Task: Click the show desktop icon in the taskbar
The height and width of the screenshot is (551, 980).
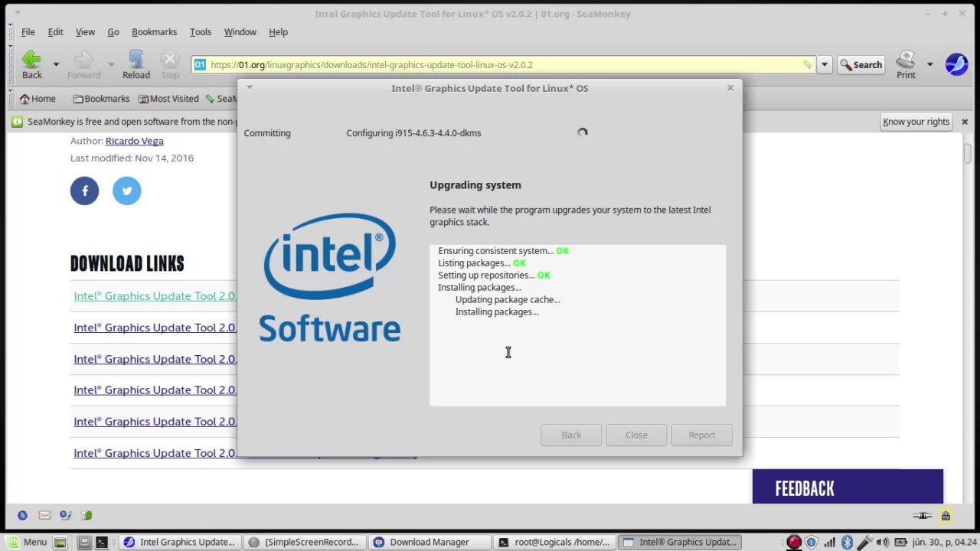Action: [60, 542]
